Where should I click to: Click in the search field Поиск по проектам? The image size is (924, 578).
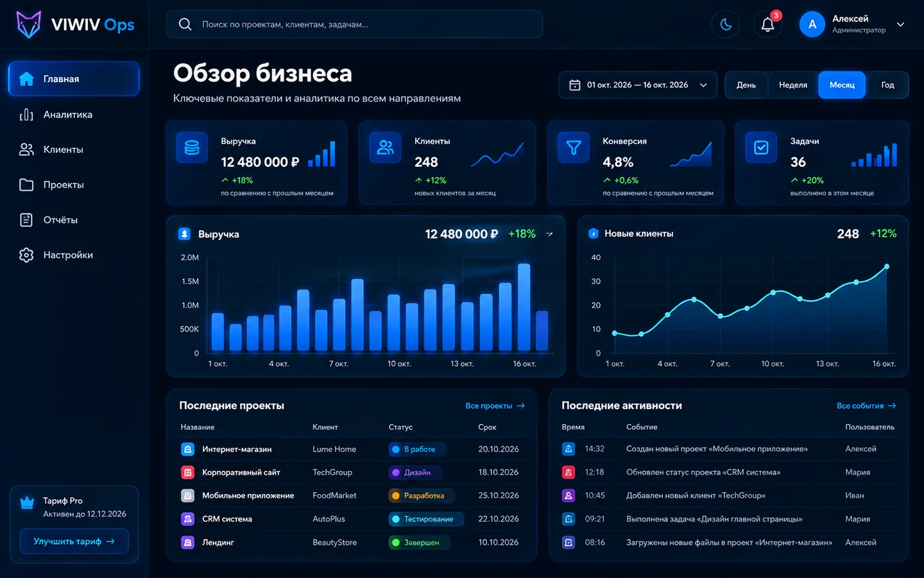[x=354, y=24]
